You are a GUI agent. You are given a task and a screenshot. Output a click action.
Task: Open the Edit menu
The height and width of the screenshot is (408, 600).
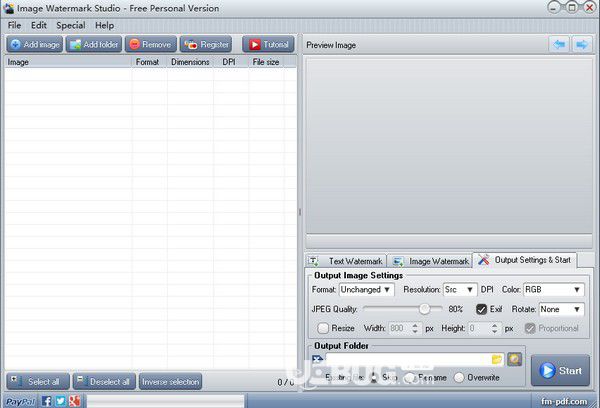(x=39, y=25)
